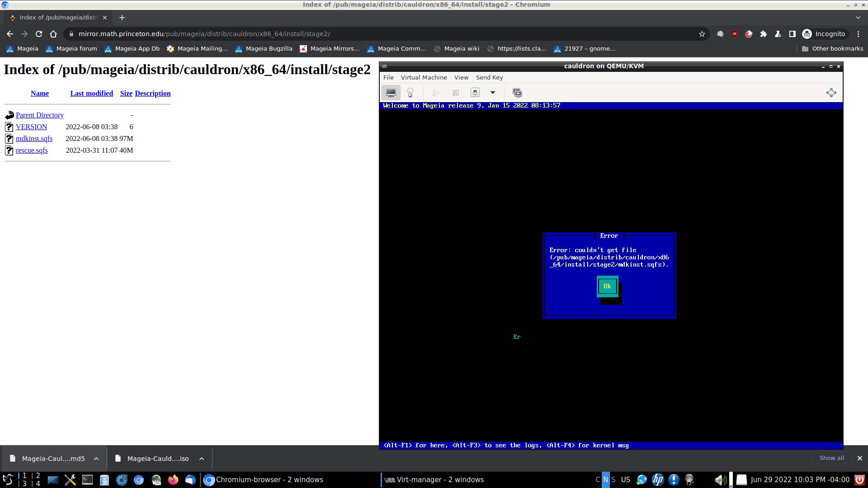Open a new browser tab
The image size is (868, 488).
(122, 18)
